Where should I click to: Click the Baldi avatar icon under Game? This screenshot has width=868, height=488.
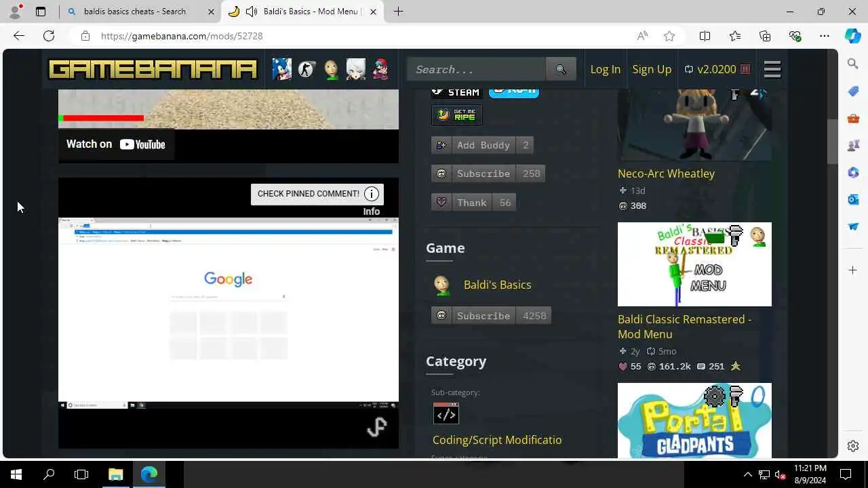click(441, 285)
